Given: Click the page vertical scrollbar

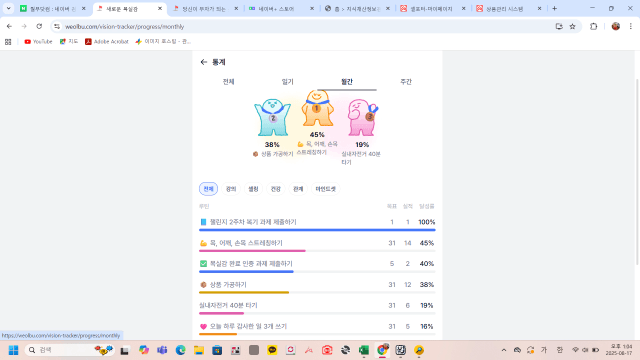Looking at the screenshot, I should click(x=637, y=171).
